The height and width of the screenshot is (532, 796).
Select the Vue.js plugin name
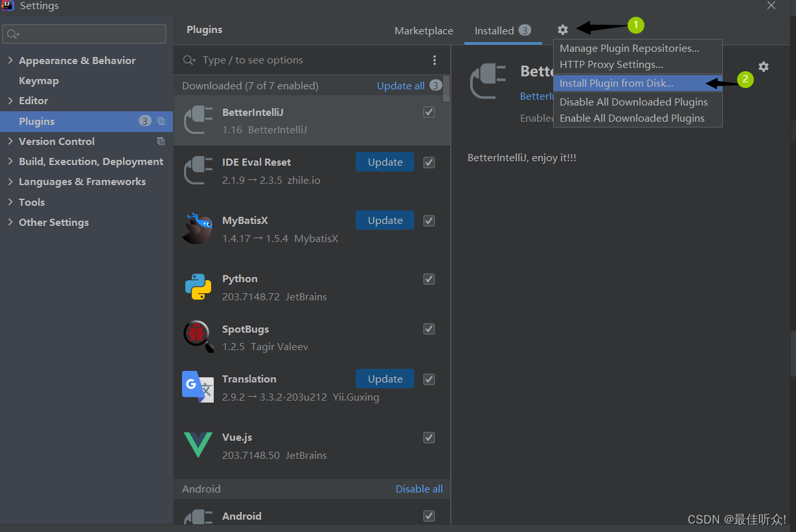click(236, 438)
